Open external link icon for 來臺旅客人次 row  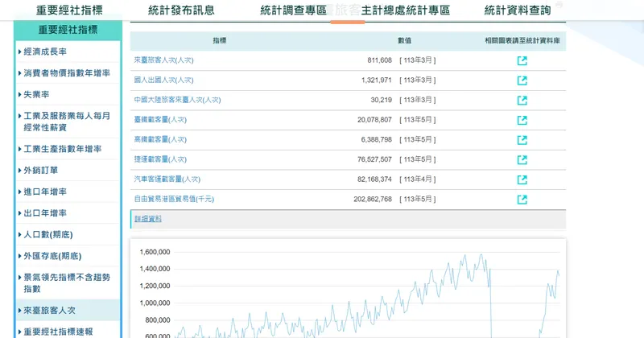(522, 61)
